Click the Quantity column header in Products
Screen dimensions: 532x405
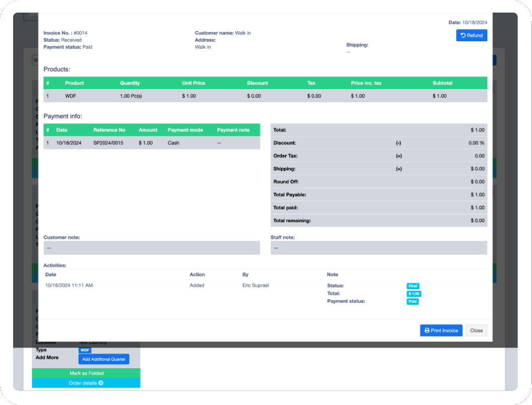pos(130,83)
